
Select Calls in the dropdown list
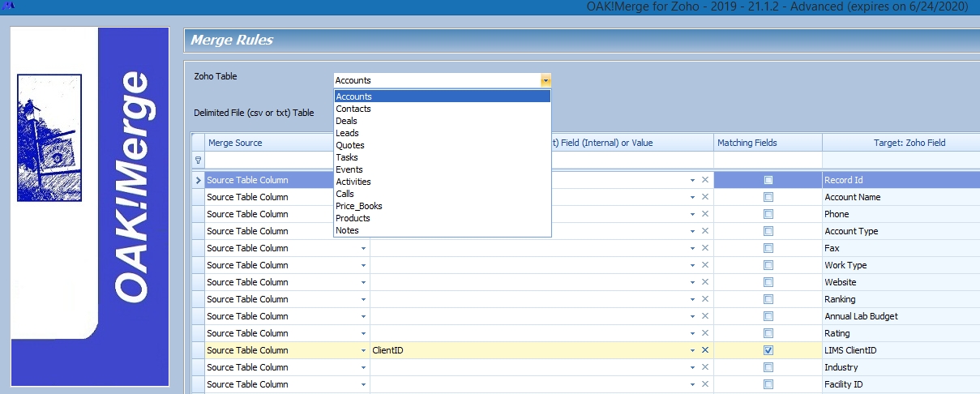443,194
